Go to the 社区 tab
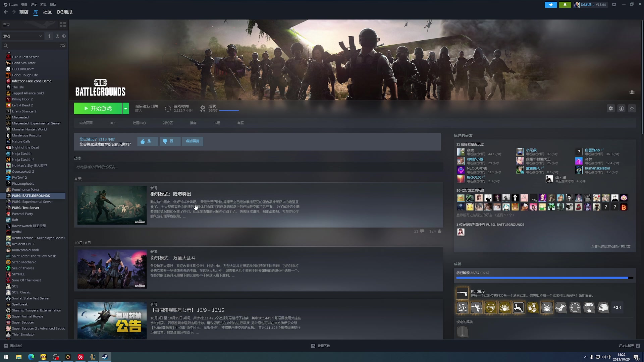 pyautogui.click(x=47, y=12)
